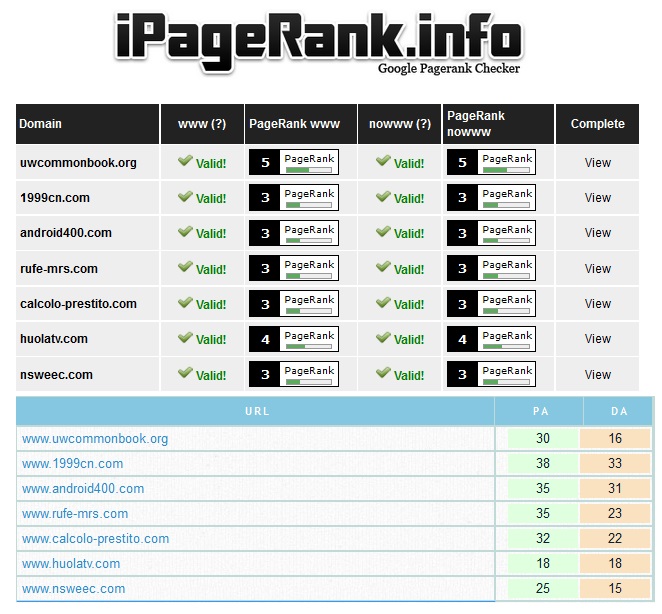
Task: Visit www.rufe-mrs.com URL link
Action: (75, 513)
